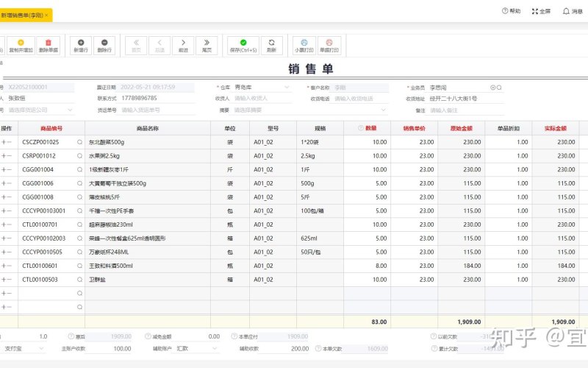Open product lookup for CSRP001012
The width and height of the screenshot is (588, 368).
tap(79, 156)
